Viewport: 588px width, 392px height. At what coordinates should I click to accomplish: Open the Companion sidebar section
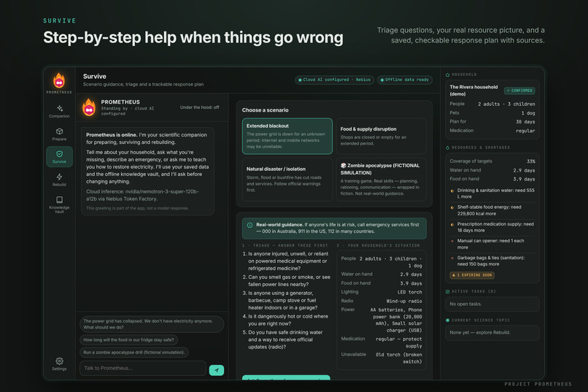pyautogui.click(x=59, y=112)
